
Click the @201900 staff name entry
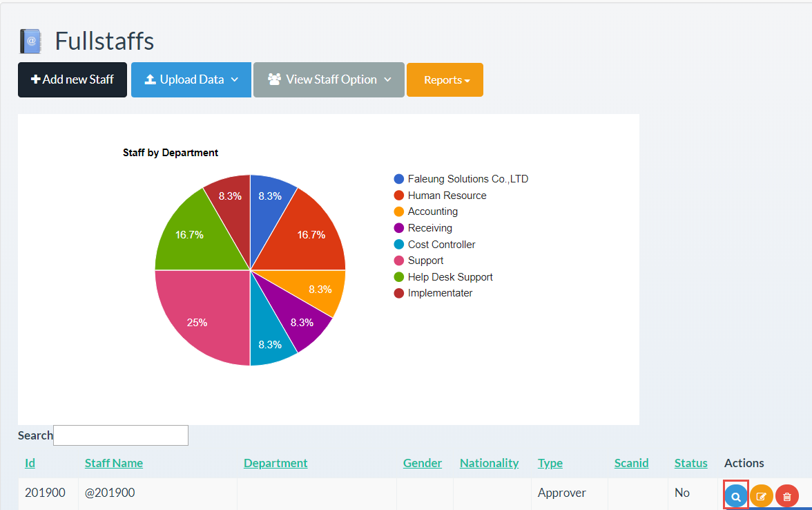pos(108,493)
